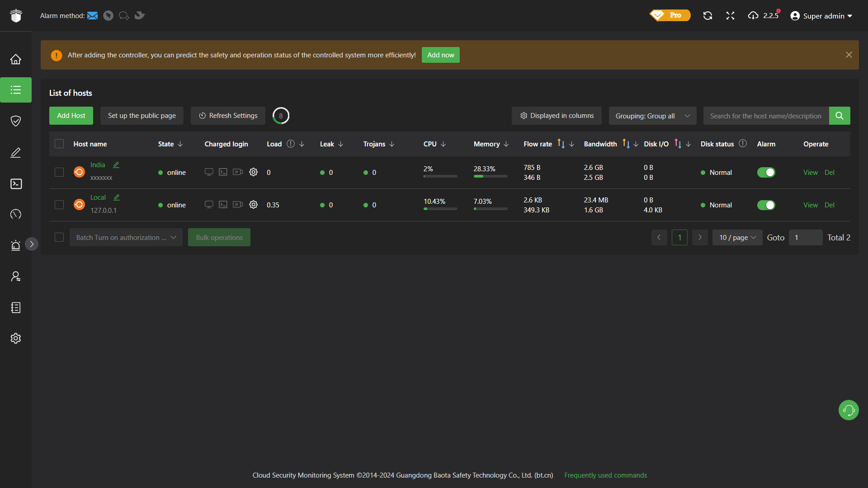This screenshot has height=488, width=868.
Task: Click the email alarm method icon
Action: pyautogui.click(x=92, y=16)
